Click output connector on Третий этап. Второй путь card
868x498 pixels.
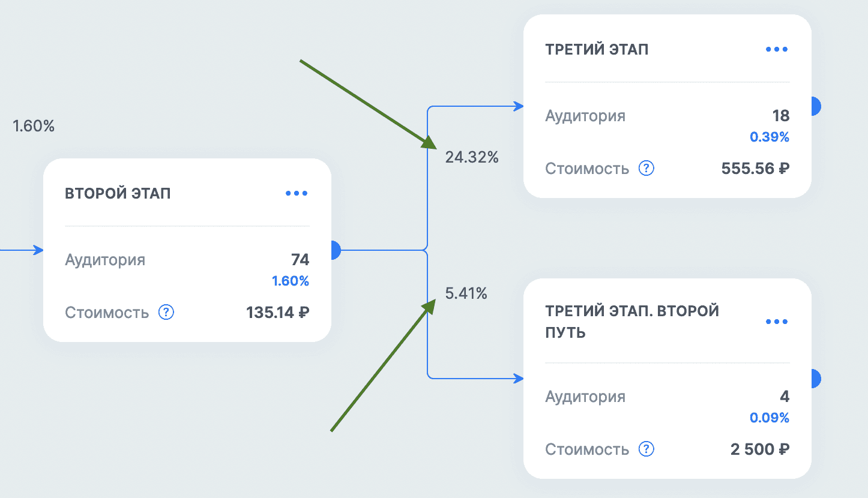(815, 379)
